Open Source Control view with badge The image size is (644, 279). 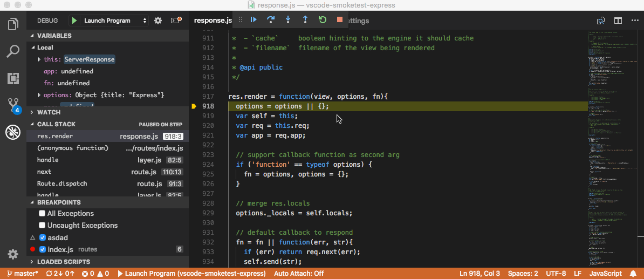(13, 105)
